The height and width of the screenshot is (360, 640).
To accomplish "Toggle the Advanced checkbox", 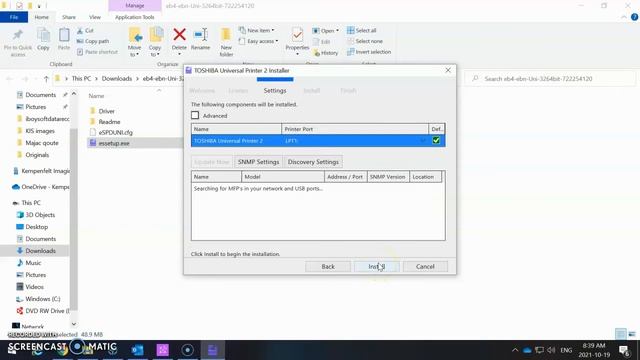I will click(x=195, y=116).
